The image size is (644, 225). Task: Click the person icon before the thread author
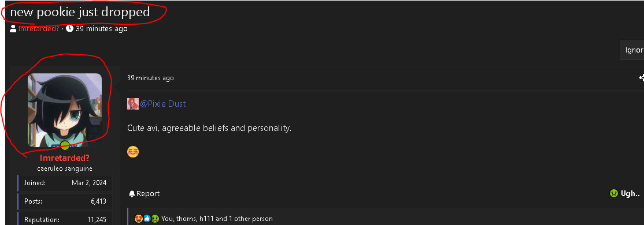pyautogui.click(x=13, y=29)
